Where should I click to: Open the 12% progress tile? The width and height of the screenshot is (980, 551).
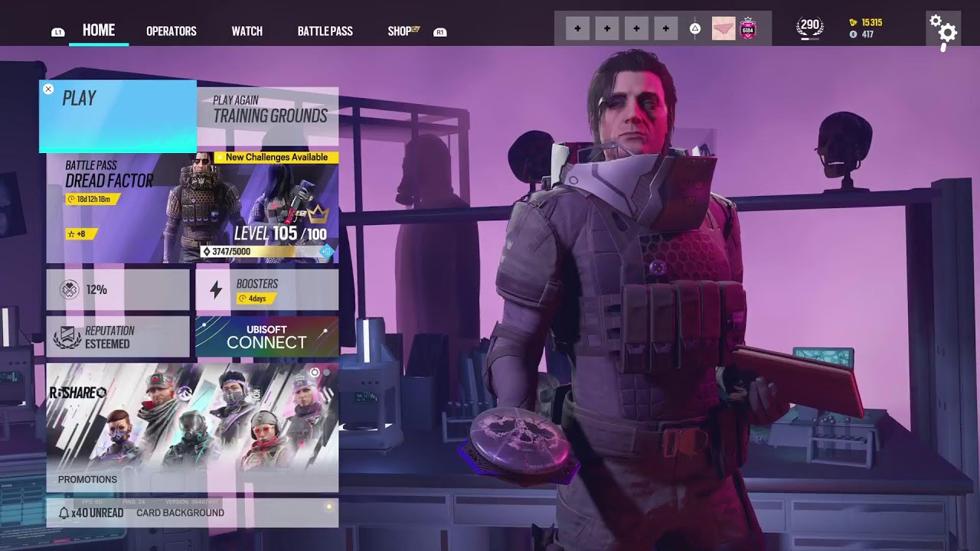coord(118,289)
